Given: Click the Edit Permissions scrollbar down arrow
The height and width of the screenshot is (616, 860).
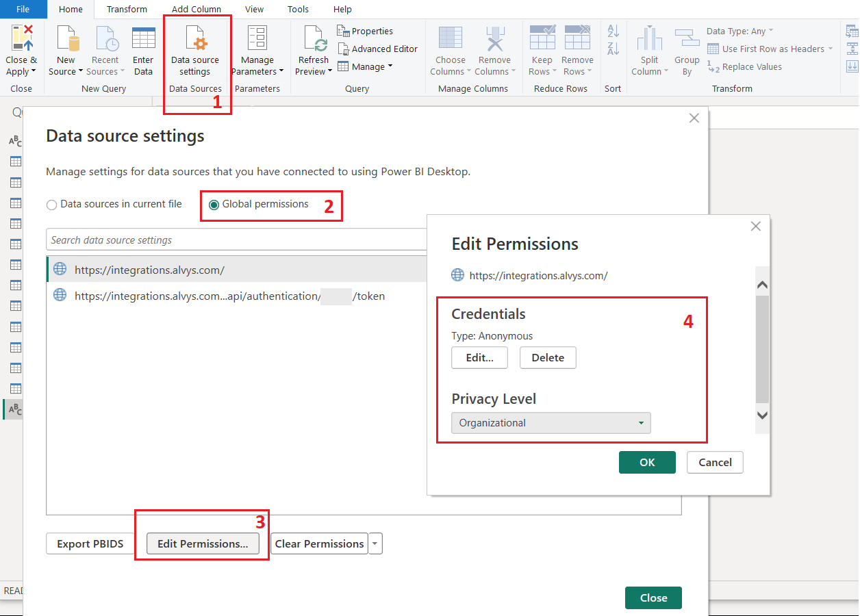Looking at the screenshot, I should 762,415.
